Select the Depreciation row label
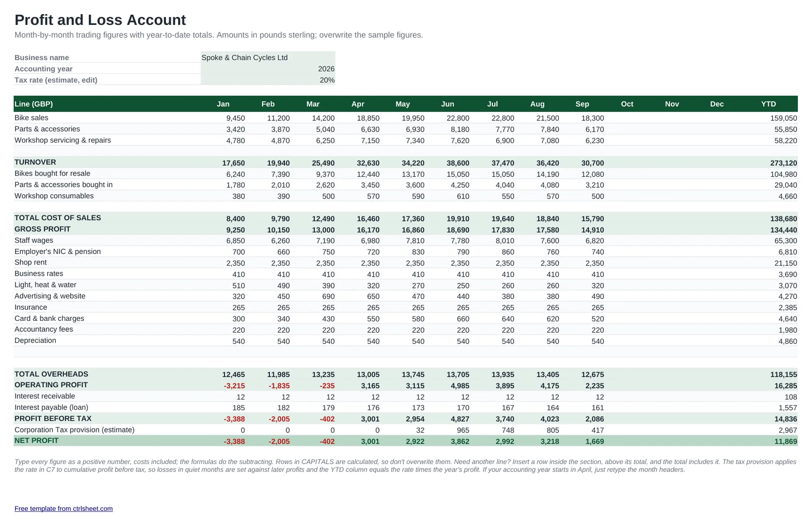Viewport: 812px width, 526px height. (35, 340)
